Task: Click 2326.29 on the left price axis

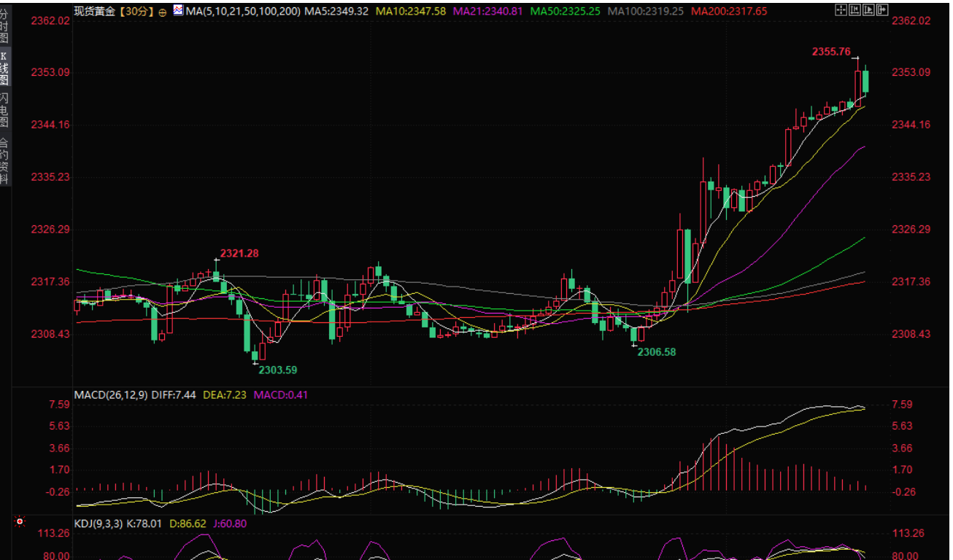Action: click(50, 230)
